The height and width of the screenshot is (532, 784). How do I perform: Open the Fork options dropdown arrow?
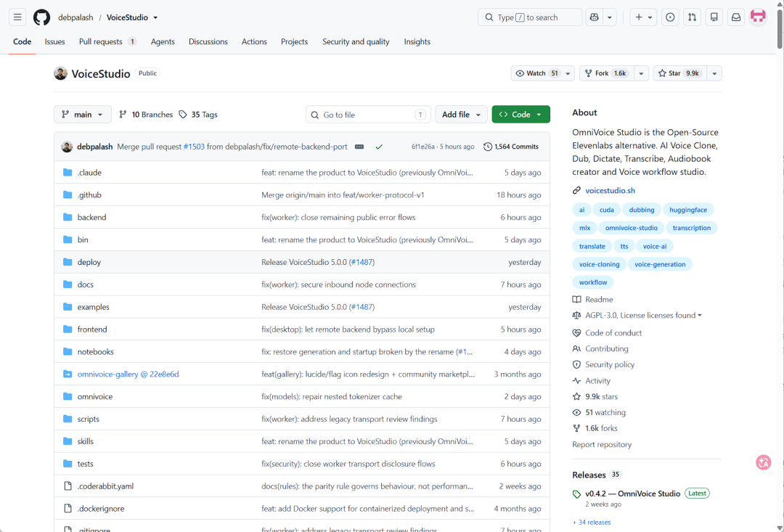[641, 73]
